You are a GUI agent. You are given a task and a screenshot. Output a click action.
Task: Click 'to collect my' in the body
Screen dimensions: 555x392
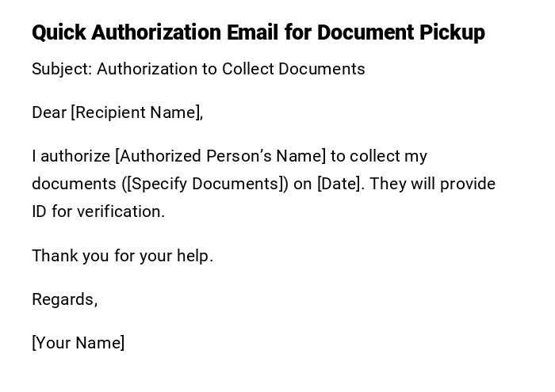click(x=379, y=156)
